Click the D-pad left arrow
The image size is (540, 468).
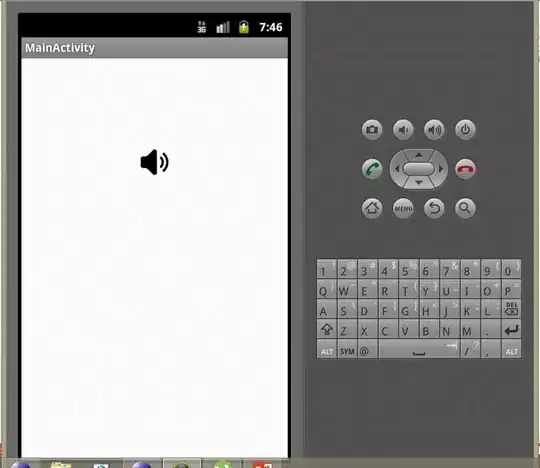(x=397, y=169)
